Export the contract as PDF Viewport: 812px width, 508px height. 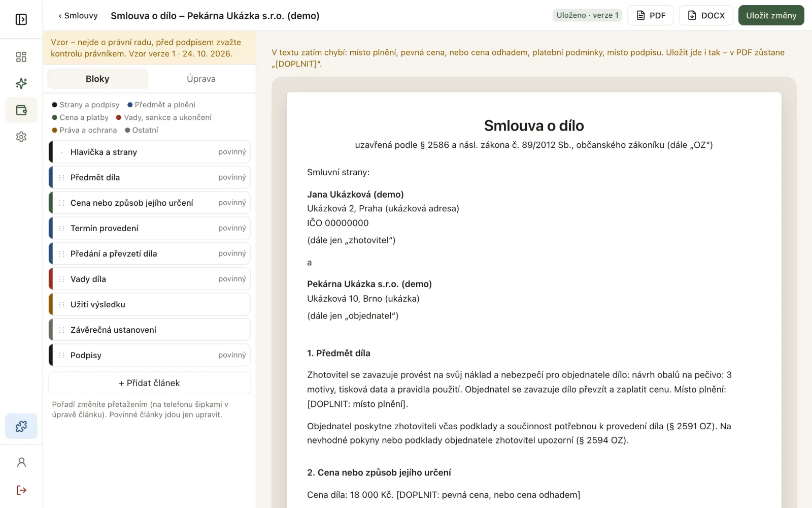[x=651, y=15]
